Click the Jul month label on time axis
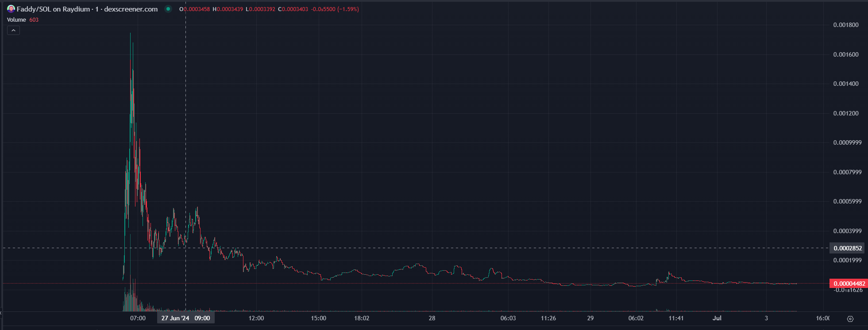 717,318
